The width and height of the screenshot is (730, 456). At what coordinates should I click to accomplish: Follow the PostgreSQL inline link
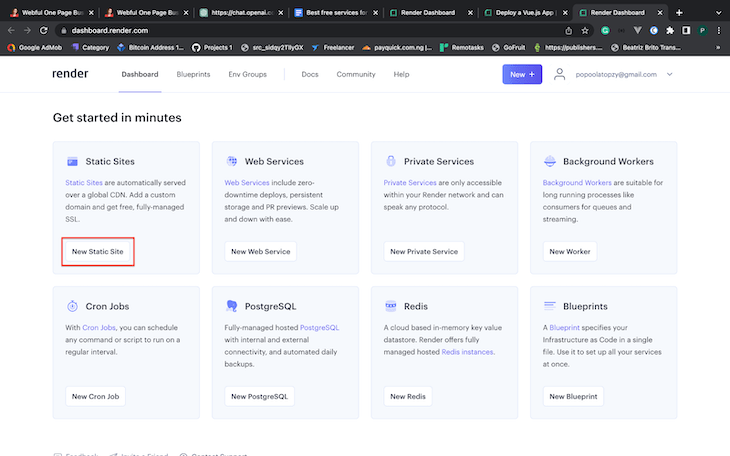coord(319,327)
